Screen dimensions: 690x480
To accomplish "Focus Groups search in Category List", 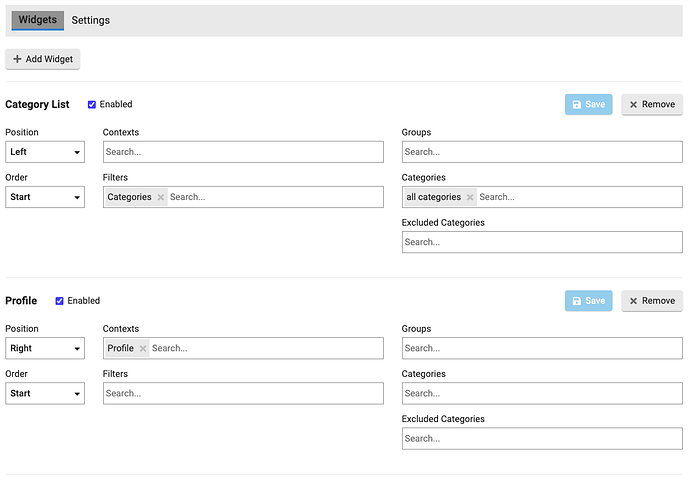I will pyautogui.click(x=542, y=152).
